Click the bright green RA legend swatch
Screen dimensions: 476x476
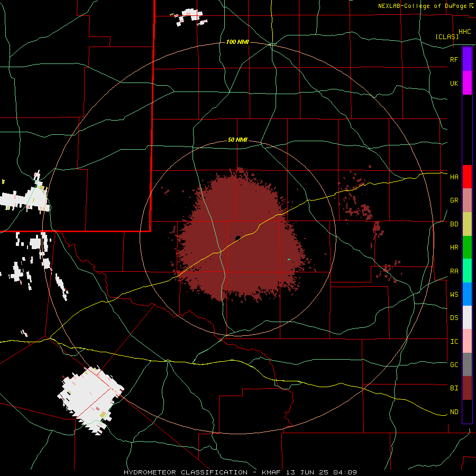pyautogui.click(x=467, y=271)
